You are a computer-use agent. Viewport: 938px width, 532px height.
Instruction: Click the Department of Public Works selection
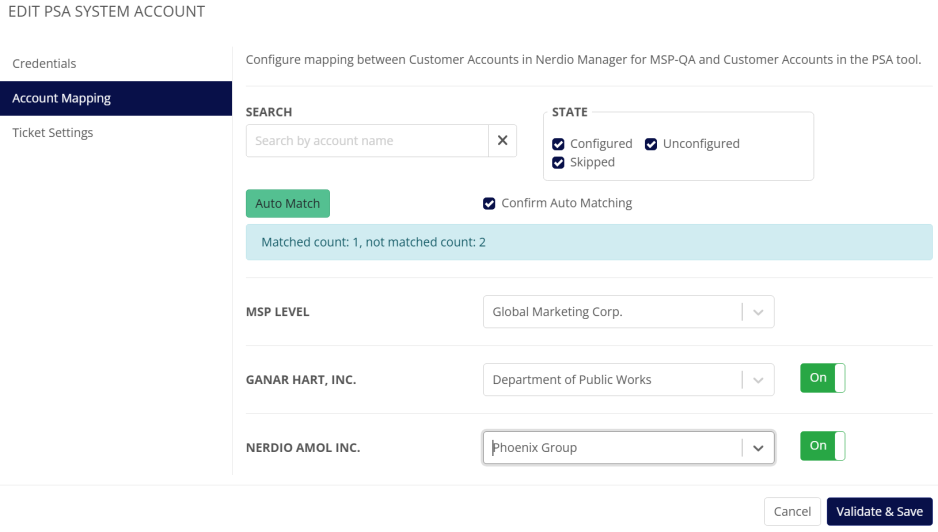coord(612,380)
